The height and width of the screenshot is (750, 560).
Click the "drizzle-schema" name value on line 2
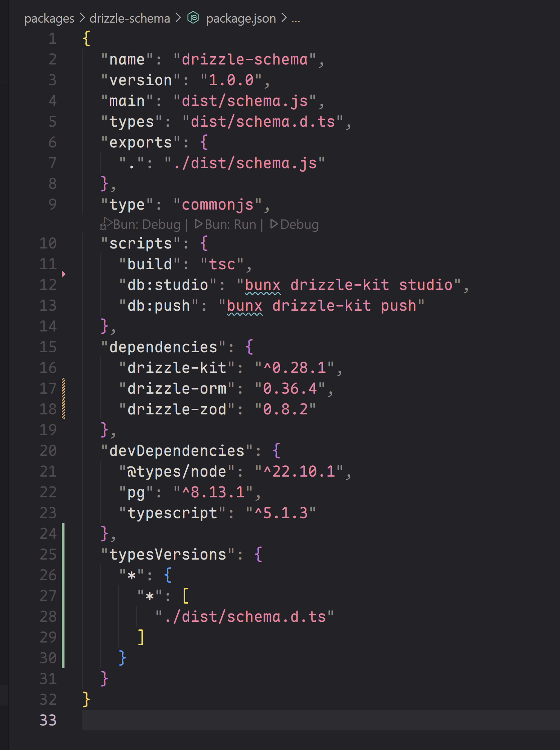click(x=245, y=60)
